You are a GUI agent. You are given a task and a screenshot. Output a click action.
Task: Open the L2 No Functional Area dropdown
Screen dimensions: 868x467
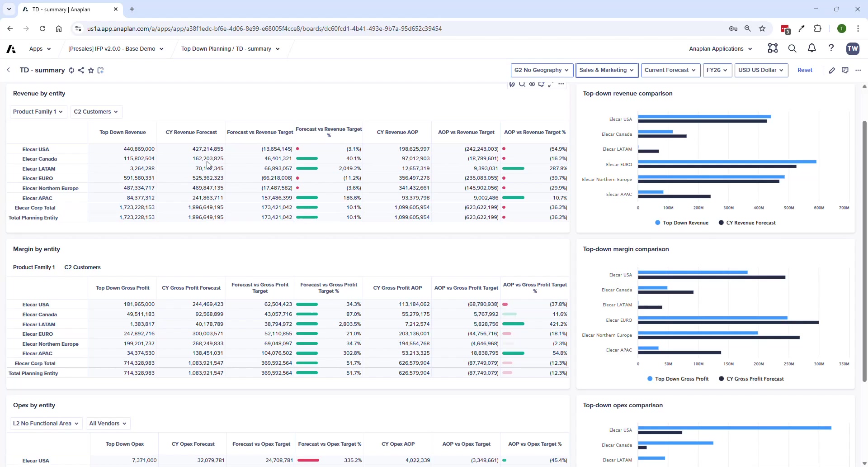45,423
